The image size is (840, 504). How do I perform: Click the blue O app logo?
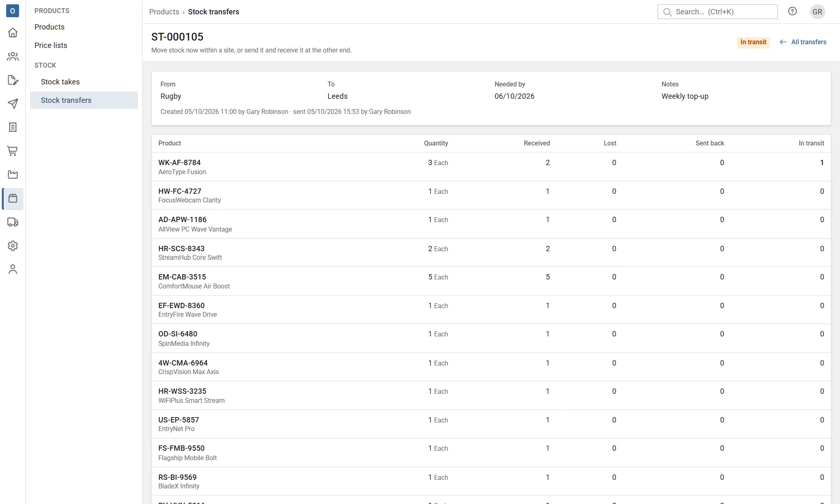[x=13, y=11]
